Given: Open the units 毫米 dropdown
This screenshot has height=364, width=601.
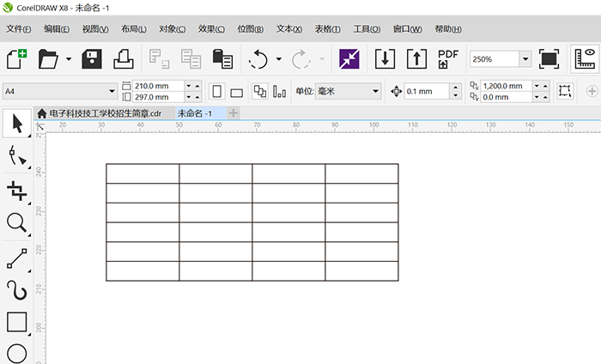Looking at the screenshot, I should 375,91.
